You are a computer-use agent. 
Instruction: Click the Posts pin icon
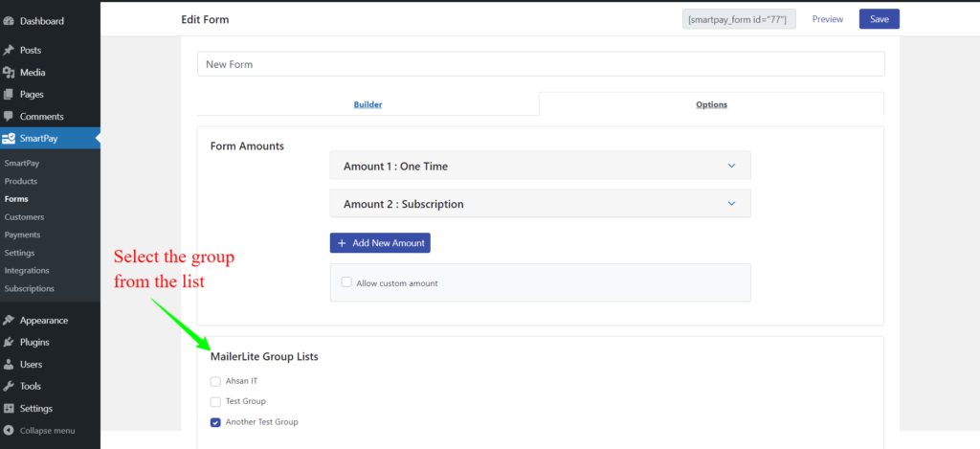click(9, 50)
